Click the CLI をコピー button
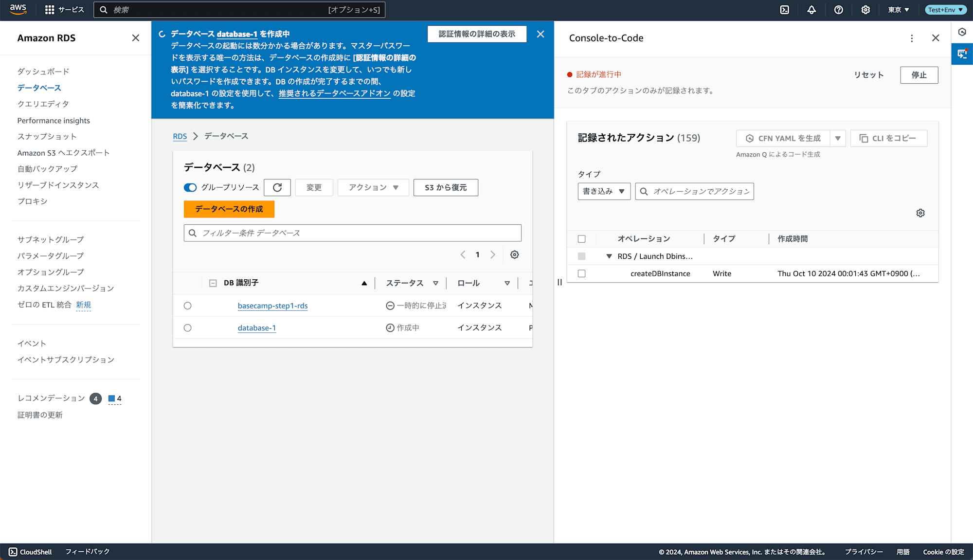 (x=888, y=138)
